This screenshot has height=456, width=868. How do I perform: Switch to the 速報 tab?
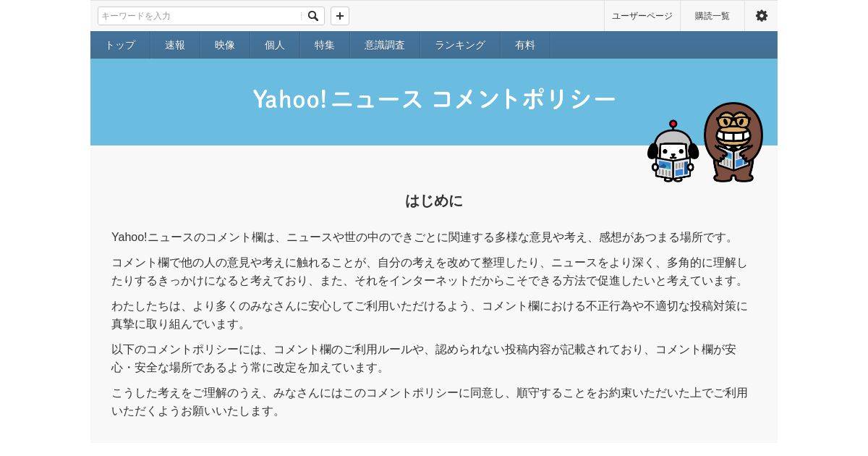(175, 45)
